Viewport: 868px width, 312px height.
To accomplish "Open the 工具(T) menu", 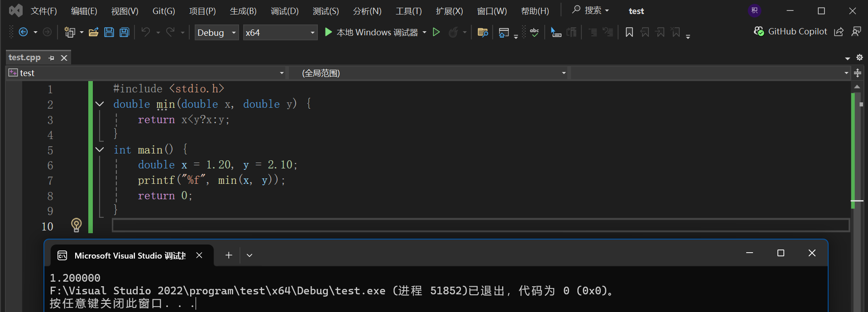I will coord(409,11).
